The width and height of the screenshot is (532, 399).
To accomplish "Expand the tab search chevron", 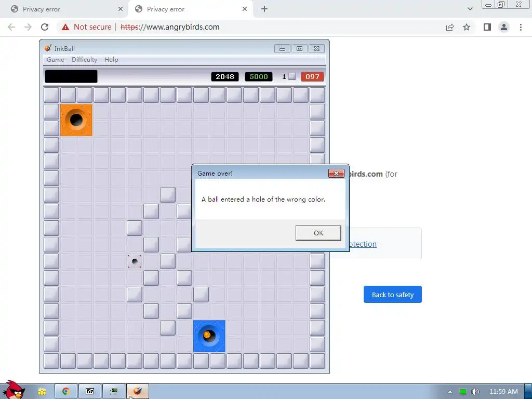I will [x=470, y=9].
